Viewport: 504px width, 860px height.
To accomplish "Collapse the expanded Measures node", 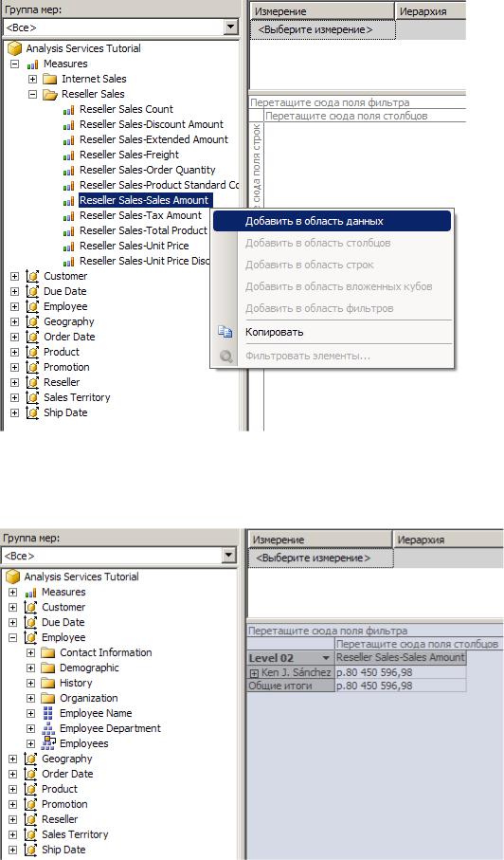I will [15, 64].
